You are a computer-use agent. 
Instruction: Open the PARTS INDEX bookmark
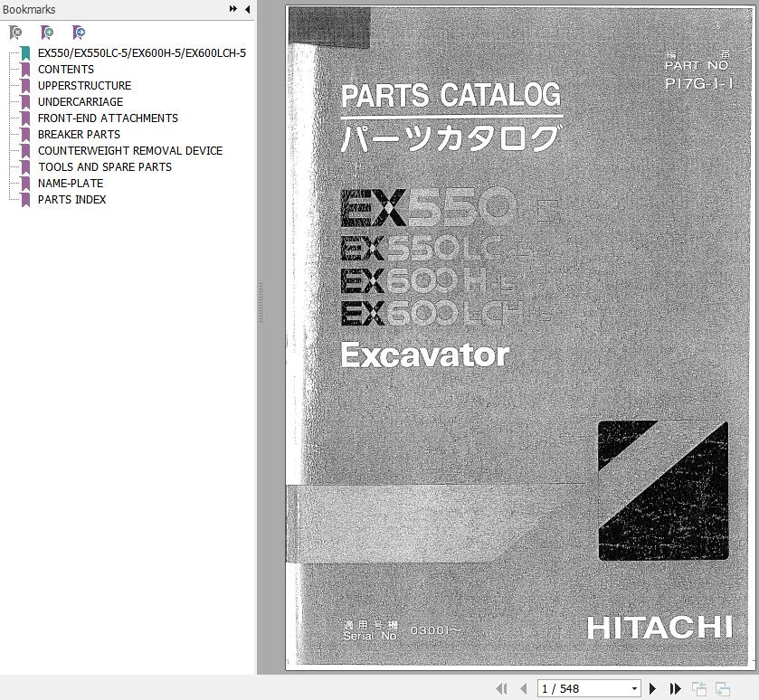pos(71,199)
